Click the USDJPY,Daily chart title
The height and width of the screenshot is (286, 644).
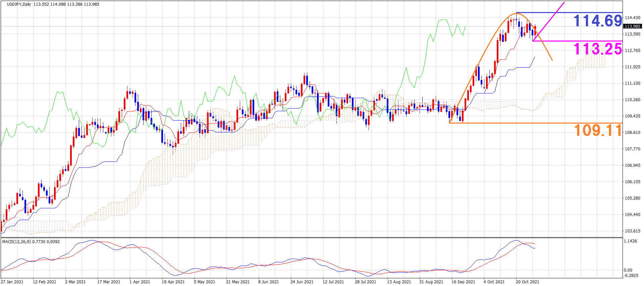[x=19, y=4]
